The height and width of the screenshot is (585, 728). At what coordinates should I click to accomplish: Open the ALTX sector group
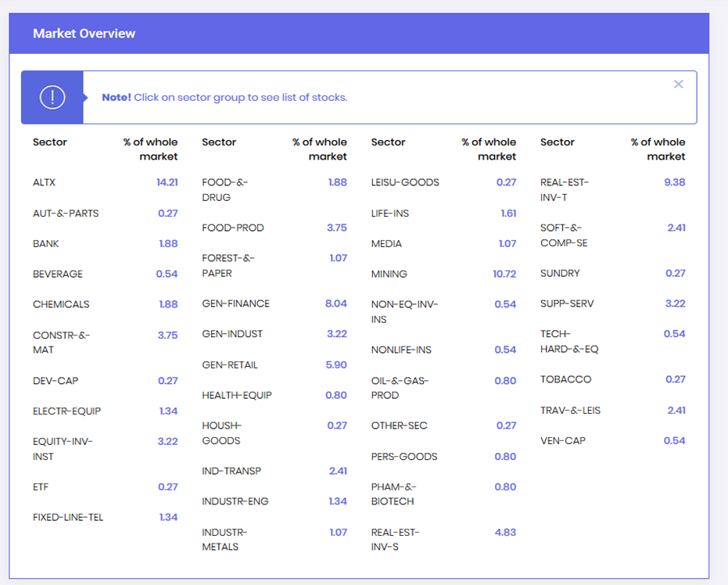pos(45,182)
